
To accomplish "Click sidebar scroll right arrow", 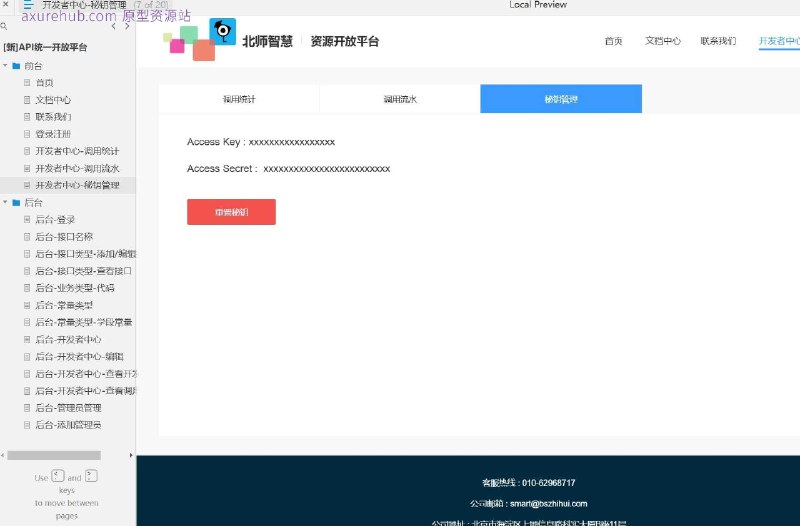I will coord(131,455).
